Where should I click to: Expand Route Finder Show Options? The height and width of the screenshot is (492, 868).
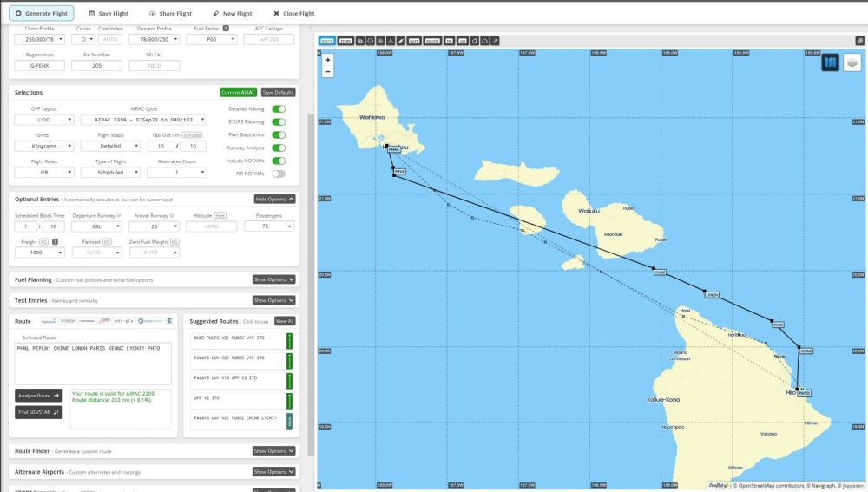(x=273, y=451)
